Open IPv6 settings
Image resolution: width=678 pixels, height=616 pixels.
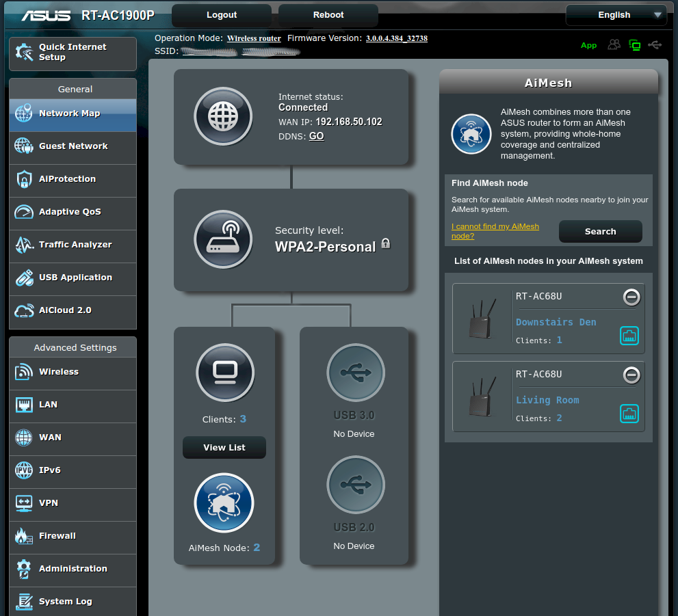tap(73, 472)
